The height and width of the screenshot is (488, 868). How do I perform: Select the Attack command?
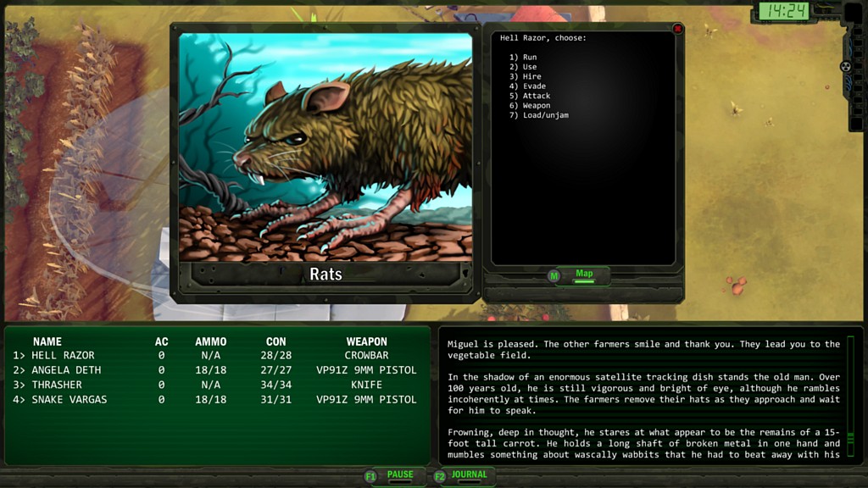click(536, 96)
